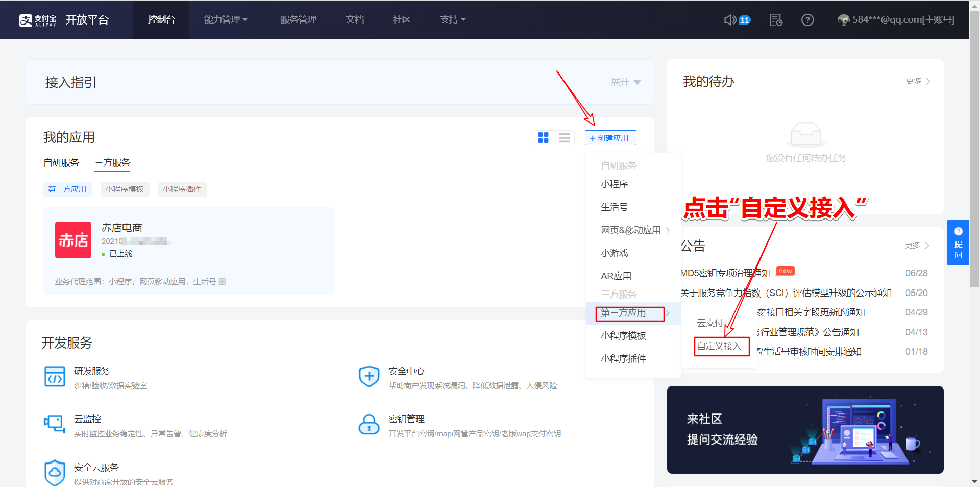Switch to 自研服务 tab
This screenshot has width=980, height=487.
(x=61, y=163)
